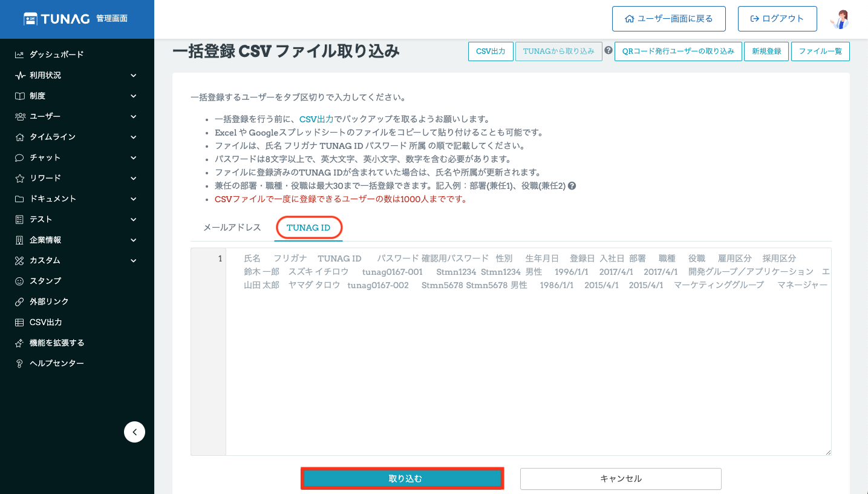Click the 制度 book icon

coord(19,96)
